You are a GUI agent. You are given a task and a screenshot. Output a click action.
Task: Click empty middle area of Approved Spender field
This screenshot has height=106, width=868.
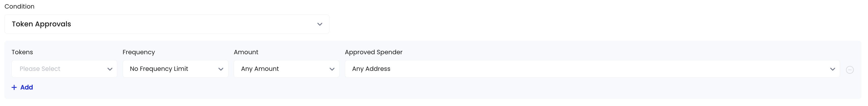[606, 69]
